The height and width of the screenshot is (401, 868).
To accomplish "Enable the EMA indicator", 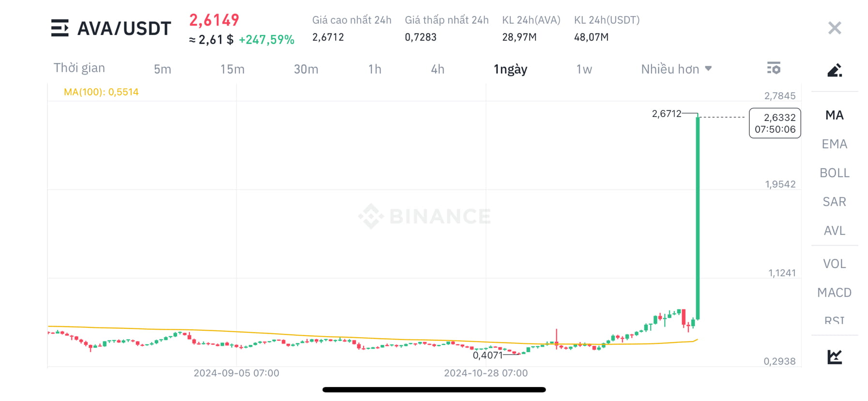I will tap(834, 144).
